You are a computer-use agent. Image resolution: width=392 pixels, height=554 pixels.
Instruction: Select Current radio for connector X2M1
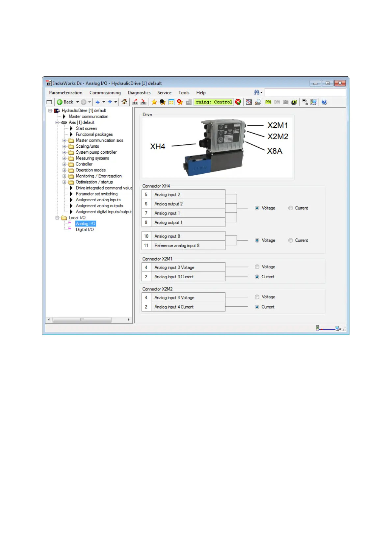click(257, 277)
